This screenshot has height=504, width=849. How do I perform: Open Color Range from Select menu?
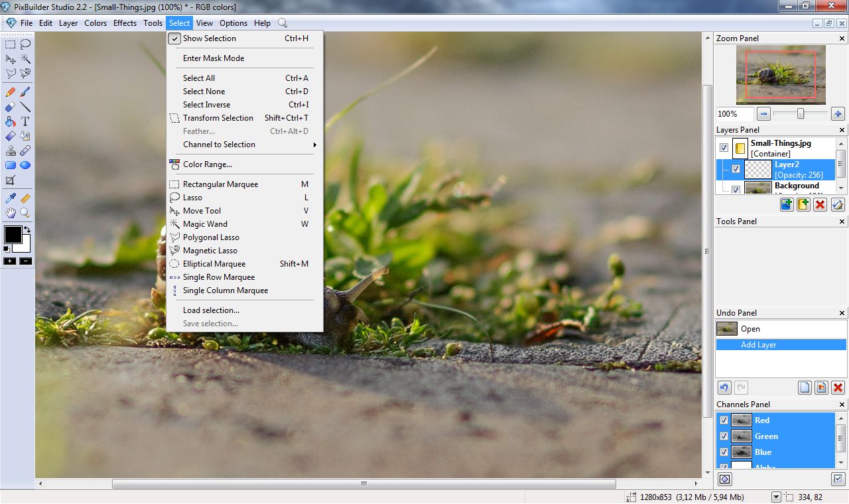point(245,164)
